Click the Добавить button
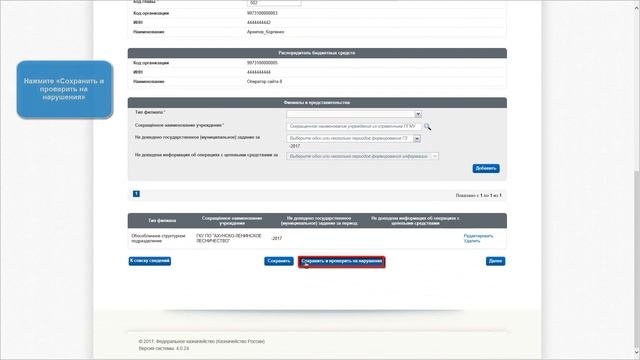 [486, 168]
